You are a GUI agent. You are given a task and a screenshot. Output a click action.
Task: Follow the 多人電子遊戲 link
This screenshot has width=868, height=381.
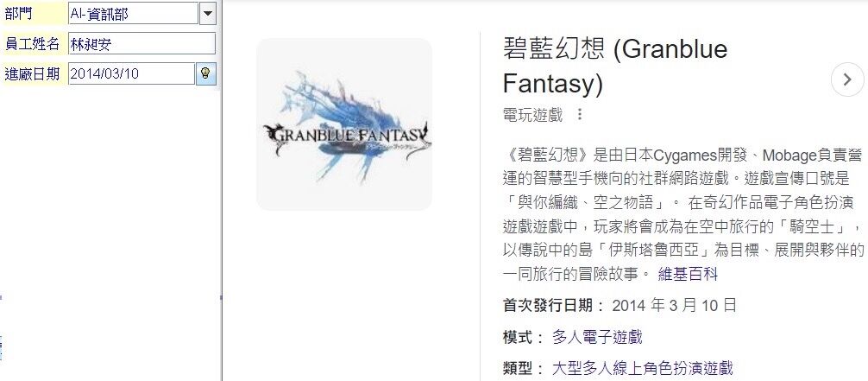pos(597,337)
